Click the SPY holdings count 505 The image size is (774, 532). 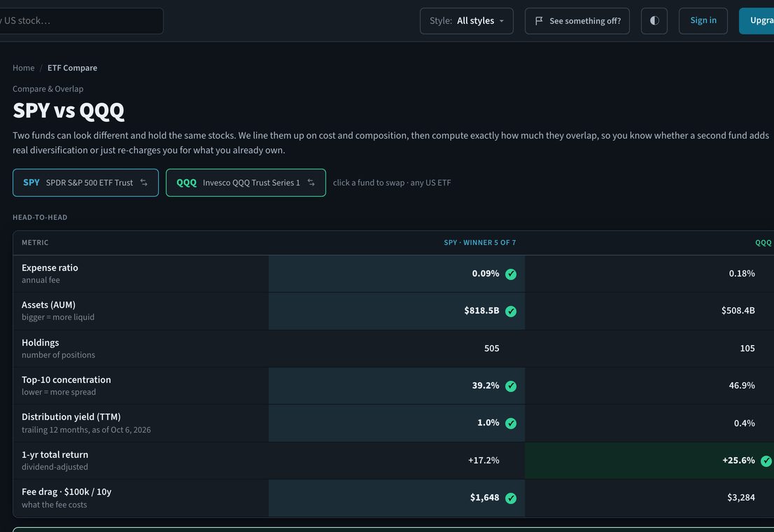(492, 348)
